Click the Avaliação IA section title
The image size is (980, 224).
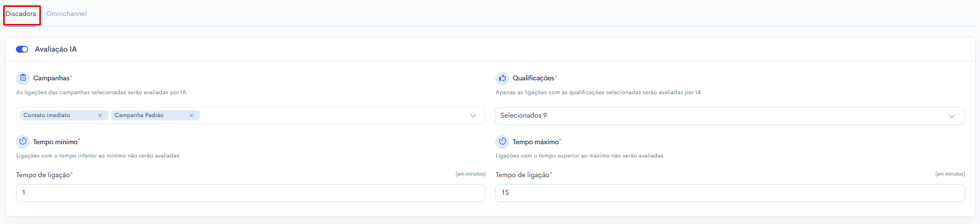pyautogui.click(x=56, y=49)
